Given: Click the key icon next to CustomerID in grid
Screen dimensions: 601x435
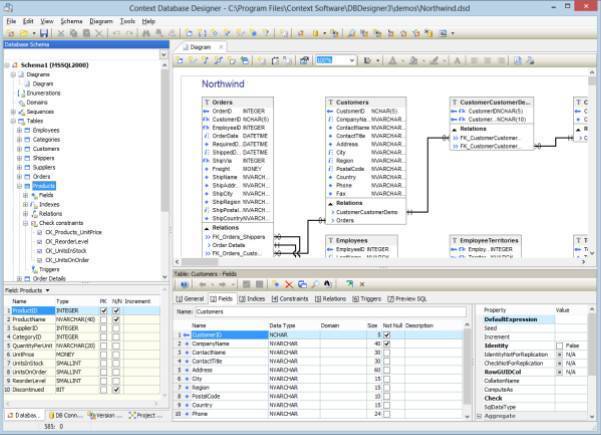Looking at the screenshot, I should (x=186, y=335).
